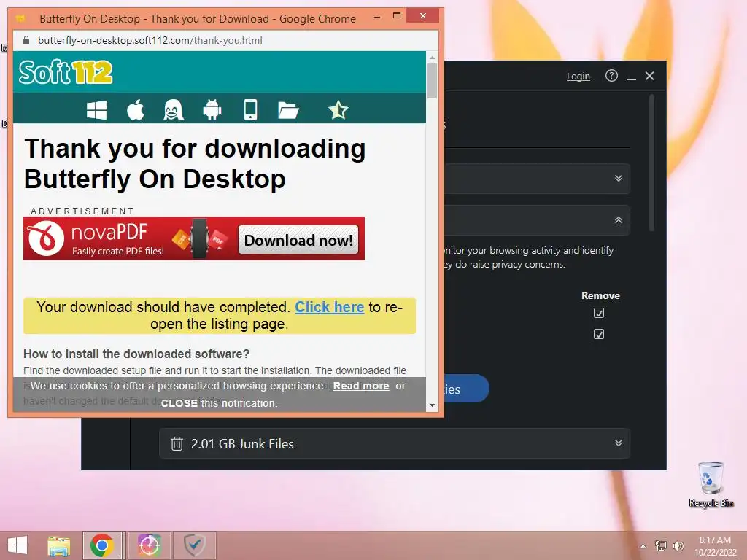This screenshot has width=747, height=560.
Task: Click the 'Click here' re-open listing link
Action: coord(329,307)
